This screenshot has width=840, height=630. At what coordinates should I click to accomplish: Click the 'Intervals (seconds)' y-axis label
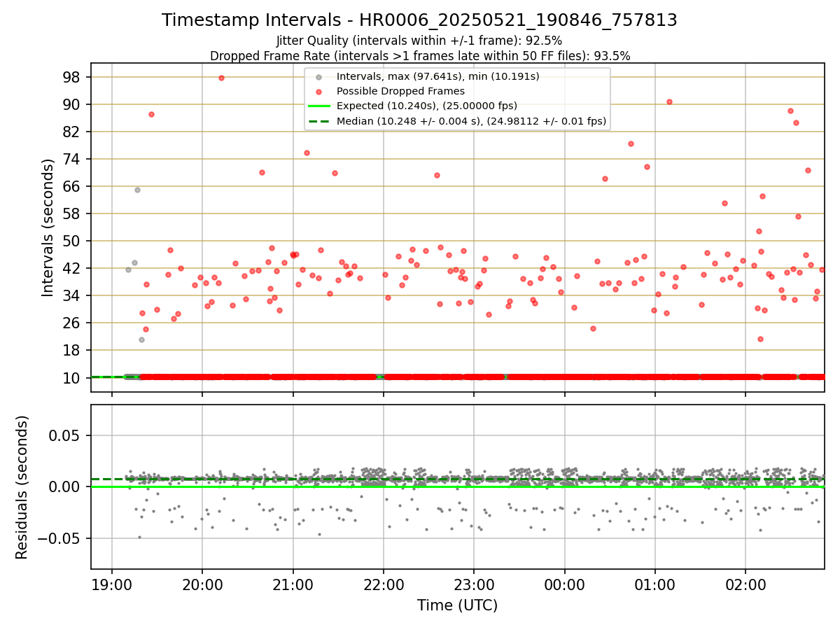tap(48, 227)
